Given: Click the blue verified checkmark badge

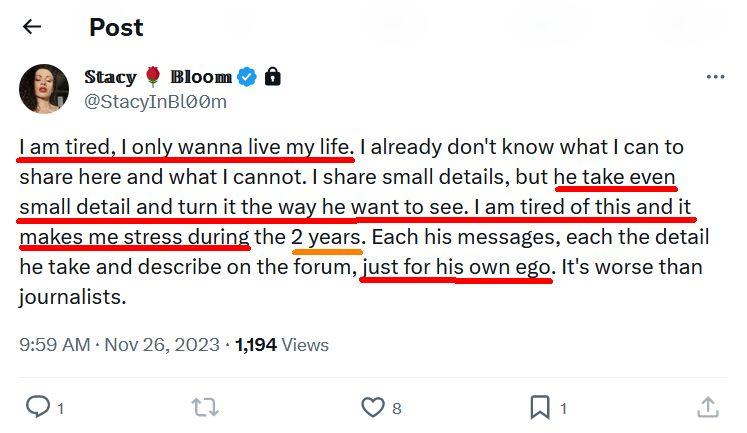Looking at the screenshot, I should coord(248,77).
